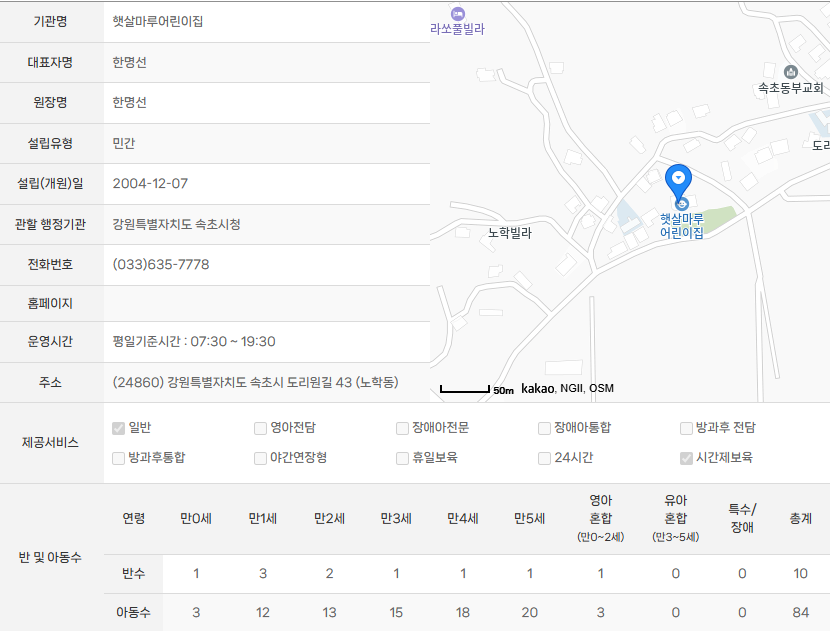This screenshot has height=631, width=836.
Task: Click the 만2세 아동수 value 13
Action: point(329,612)
